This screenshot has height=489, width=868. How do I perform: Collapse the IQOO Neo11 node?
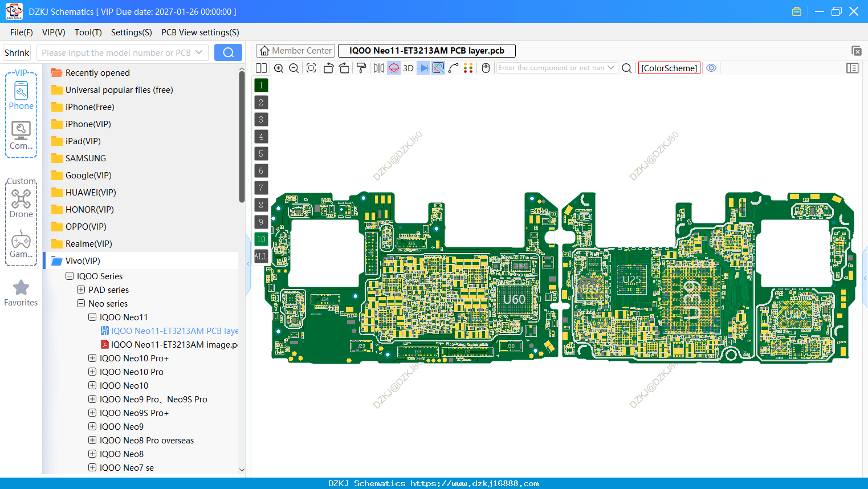coord(92,317)
